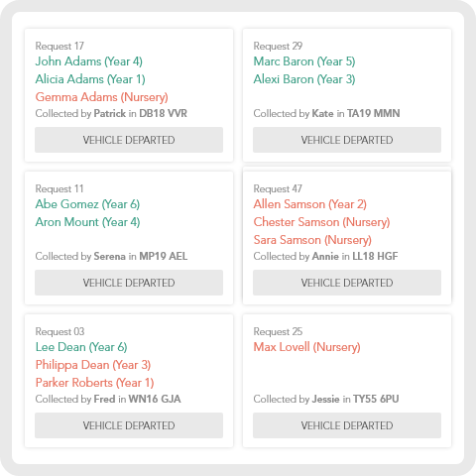476x476 pixels.
Task: Click Alexi Baron (Year 3)
Action: (x=304, y=79)
